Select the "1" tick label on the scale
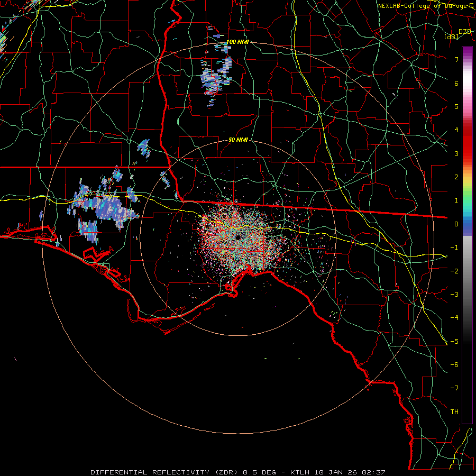The image size is (476, 476). [x=456, y=200]
